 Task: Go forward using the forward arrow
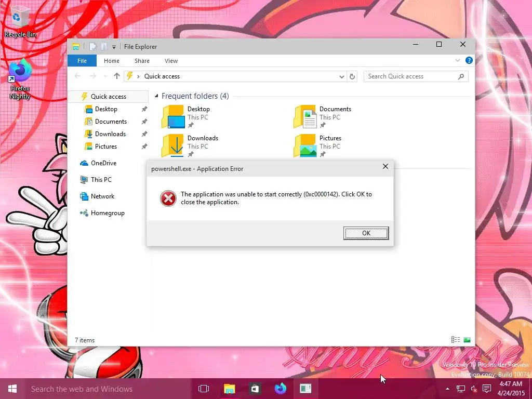coord(92,76)
